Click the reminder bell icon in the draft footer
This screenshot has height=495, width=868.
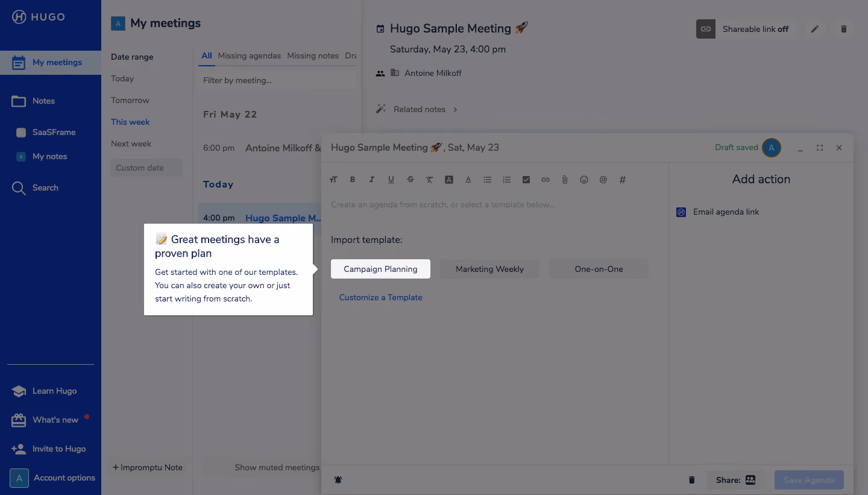pos(338,480)
